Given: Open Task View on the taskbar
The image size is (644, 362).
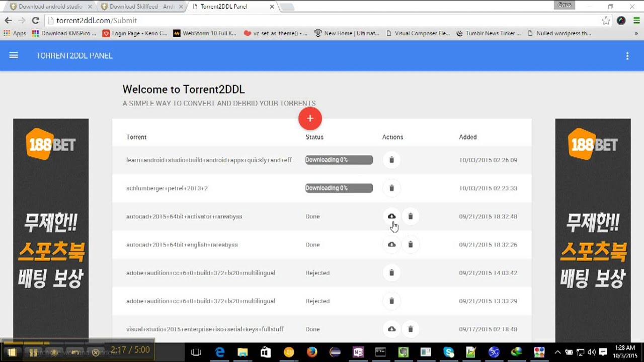Looking at the screenshot, I should pos(196,352).
